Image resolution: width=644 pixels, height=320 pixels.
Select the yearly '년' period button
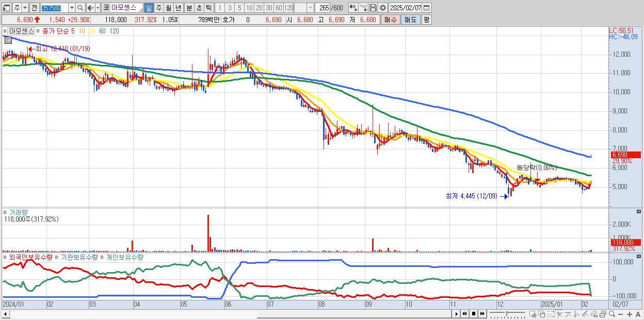179,8
